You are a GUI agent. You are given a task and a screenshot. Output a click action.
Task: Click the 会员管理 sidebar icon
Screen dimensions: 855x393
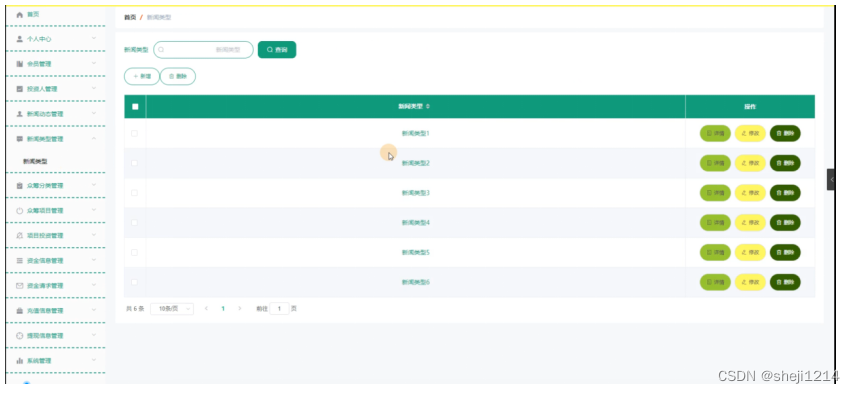point(20,64)
